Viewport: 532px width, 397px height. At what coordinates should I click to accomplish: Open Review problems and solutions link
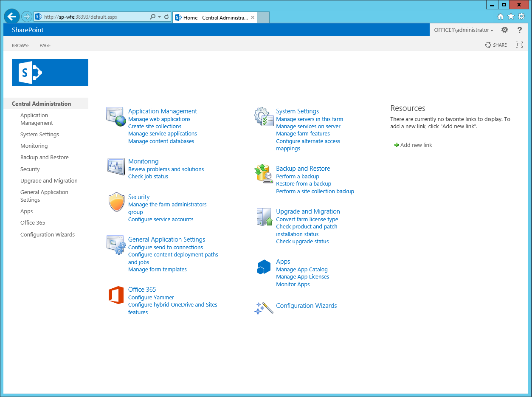coord(166,169)
